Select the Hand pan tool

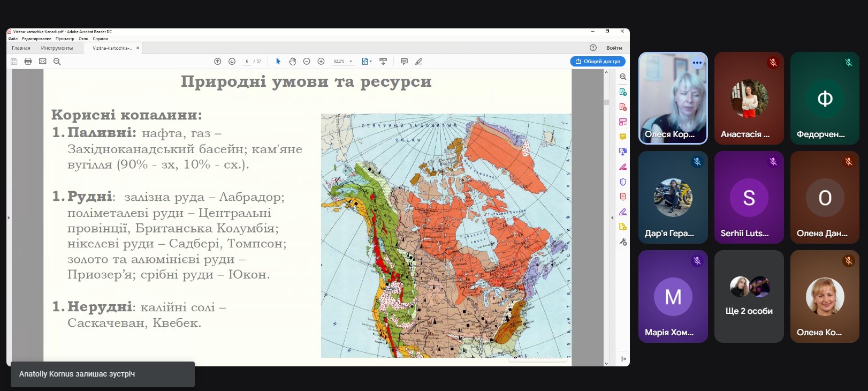click(x=292, y=62)
